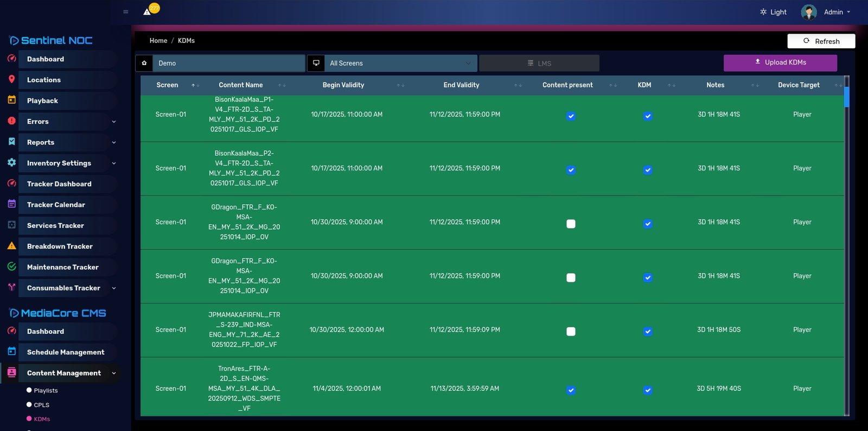Check Content present for JPMAMAKAFIRFNL row
This screenshot has width=868, height=431.
coord(571,331)
